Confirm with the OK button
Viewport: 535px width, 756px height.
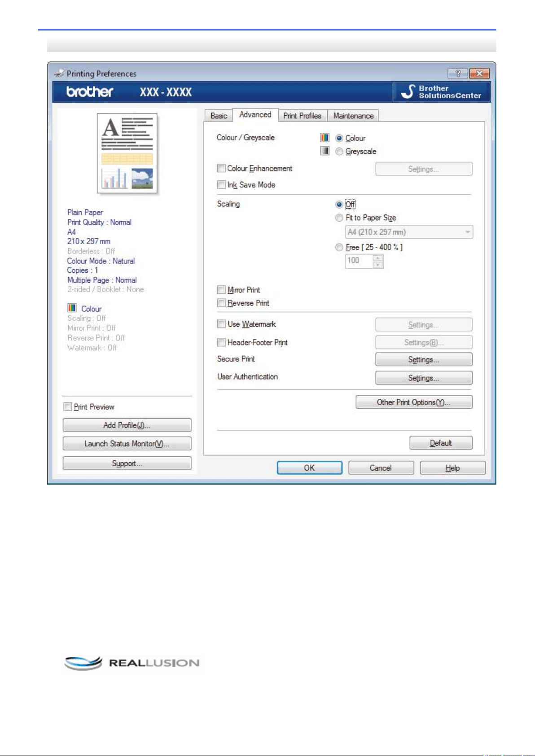point(309,468)
